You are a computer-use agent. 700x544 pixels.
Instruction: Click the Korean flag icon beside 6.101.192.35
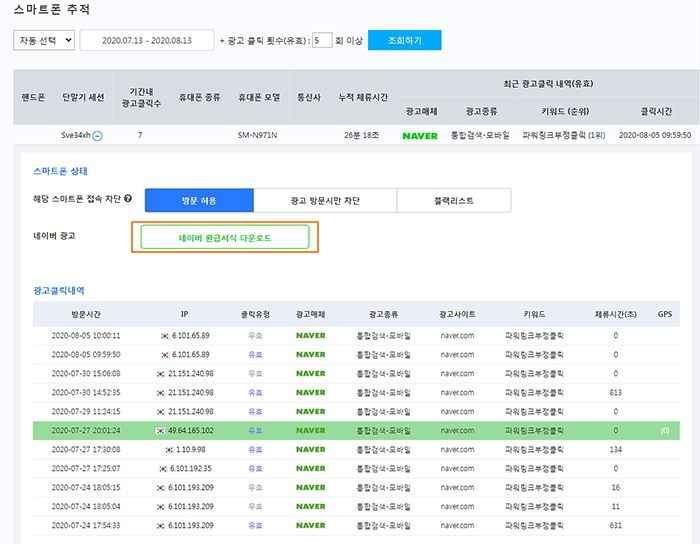(163, 469)
